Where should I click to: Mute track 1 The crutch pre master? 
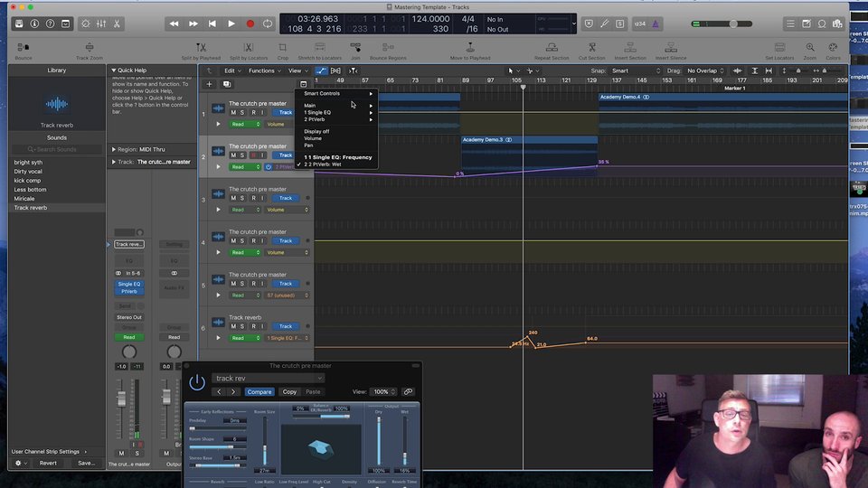233,112
